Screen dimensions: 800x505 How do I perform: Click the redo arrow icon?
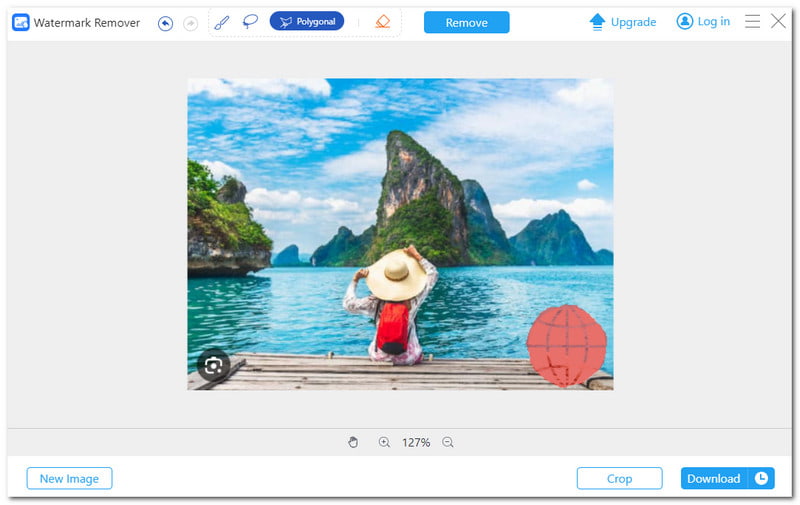coord(191,23)
